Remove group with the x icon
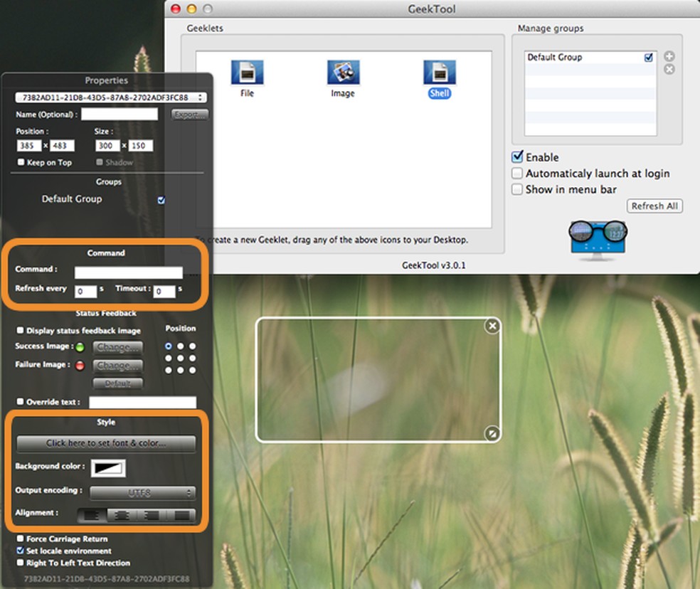The height and width of the screenshot is (589, 700). click(x=669, y=69)
